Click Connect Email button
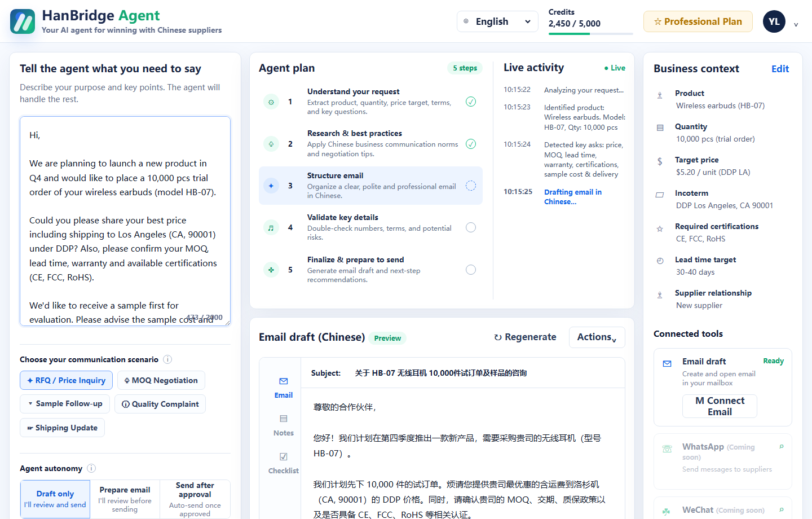This screenshot has height=519, width=812. [720, 406]
